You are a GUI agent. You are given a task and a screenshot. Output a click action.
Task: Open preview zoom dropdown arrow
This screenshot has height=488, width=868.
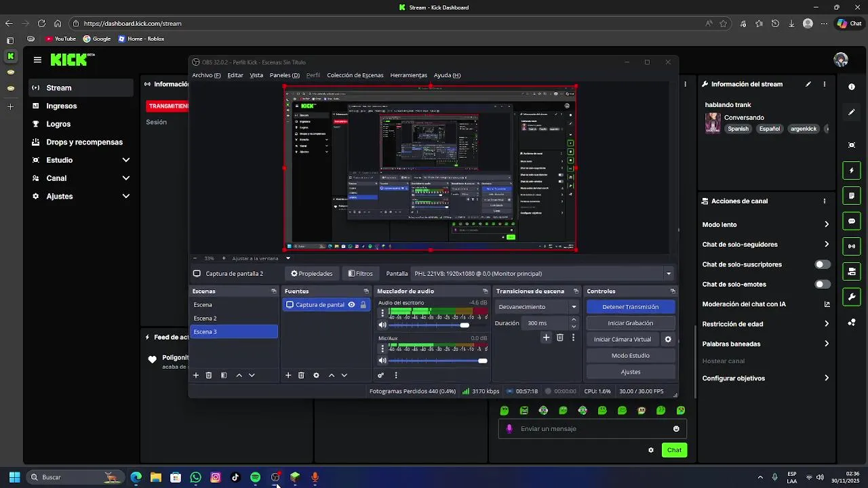click(x=288, y=258)
